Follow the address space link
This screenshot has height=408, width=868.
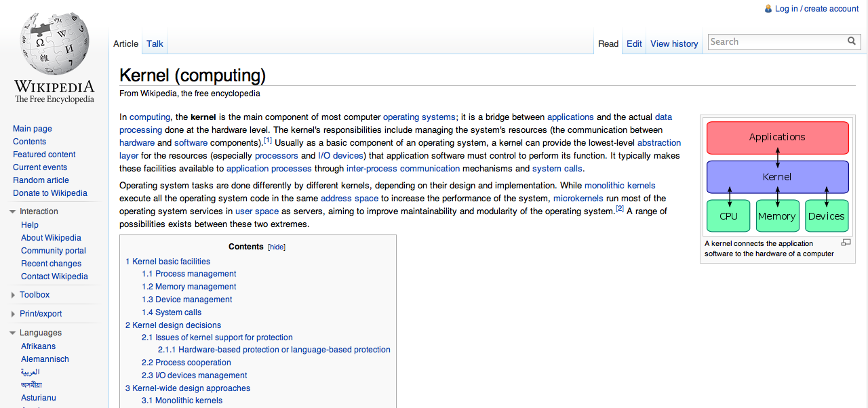click(x=349, y=199)
